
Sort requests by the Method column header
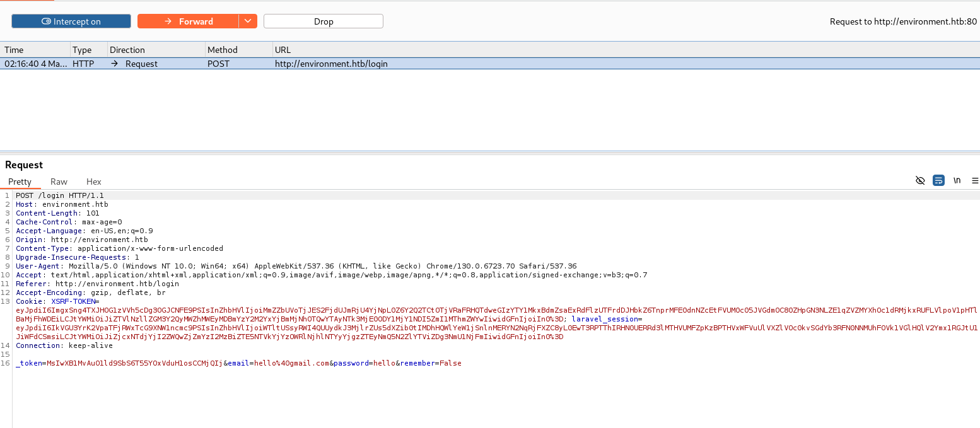tap(223, 50)
